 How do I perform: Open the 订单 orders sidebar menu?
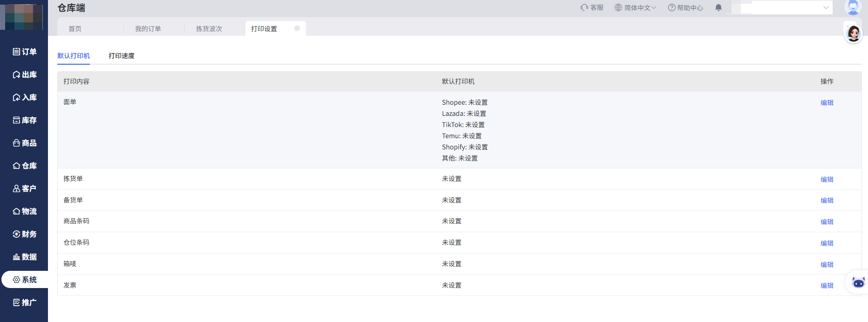click(24, 52)
